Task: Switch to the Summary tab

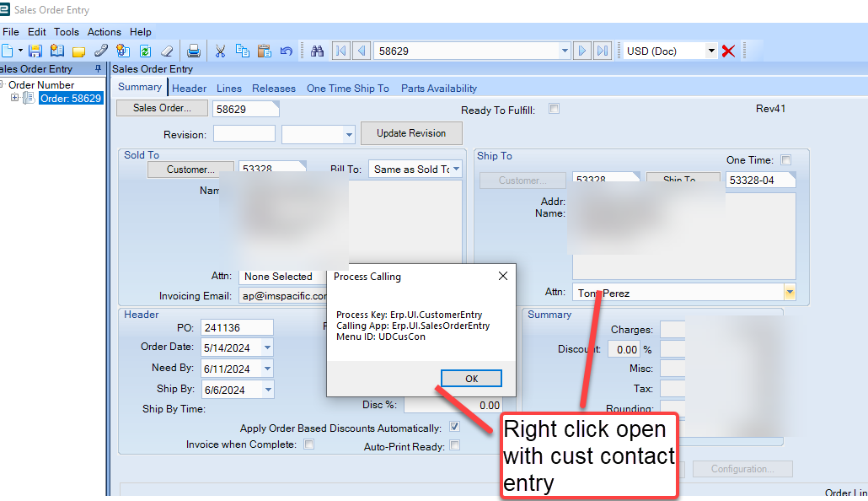Action: click(x=140, y=87)
